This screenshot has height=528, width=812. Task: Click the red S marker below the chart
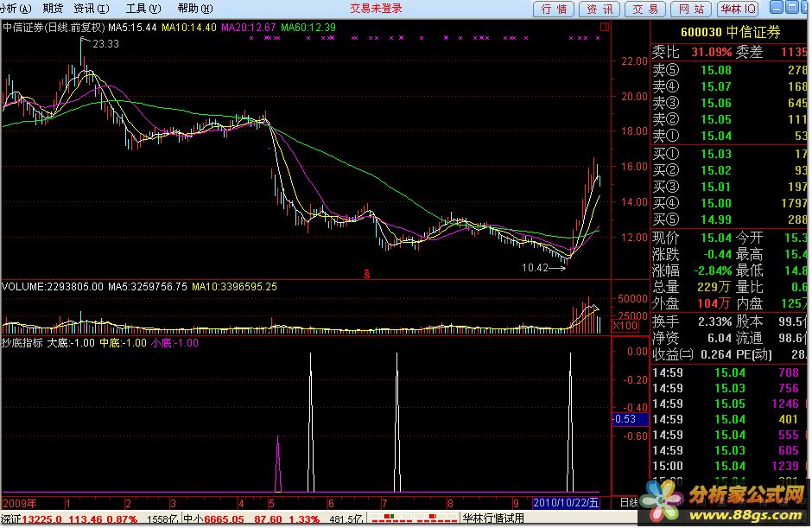pyautogui.click(x=366, y=274)
